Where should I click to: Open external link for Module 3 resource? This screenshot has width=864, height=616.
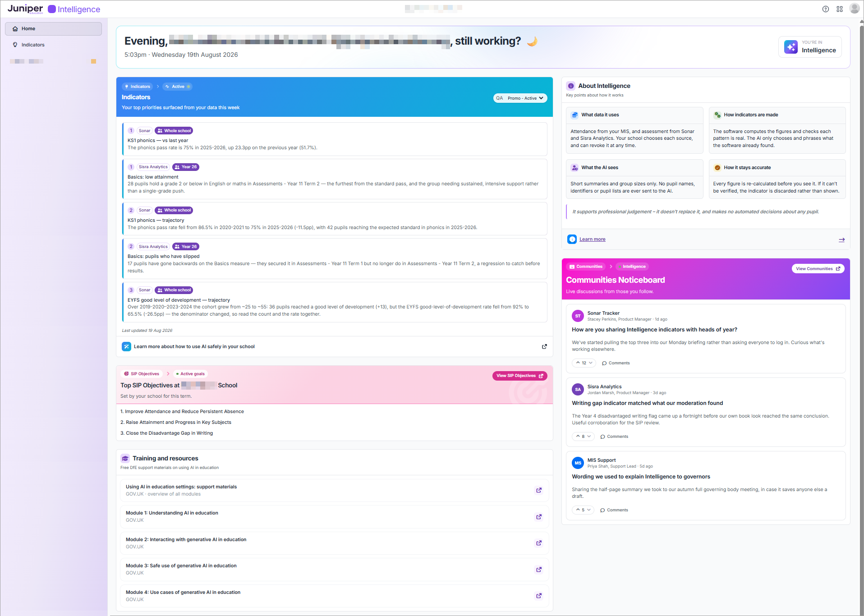[539, 570]
